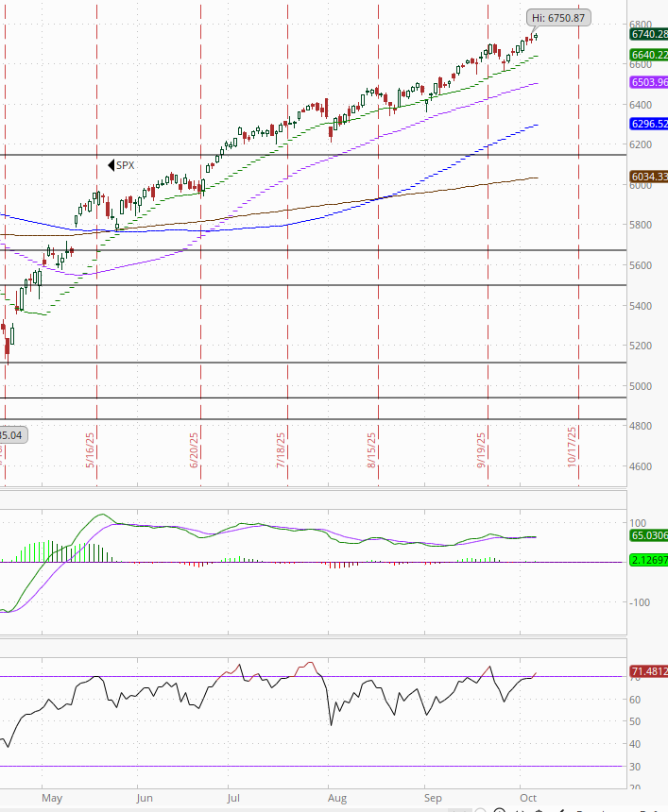Click the 2.12697 histogram value label

click(x=649, y=560)
